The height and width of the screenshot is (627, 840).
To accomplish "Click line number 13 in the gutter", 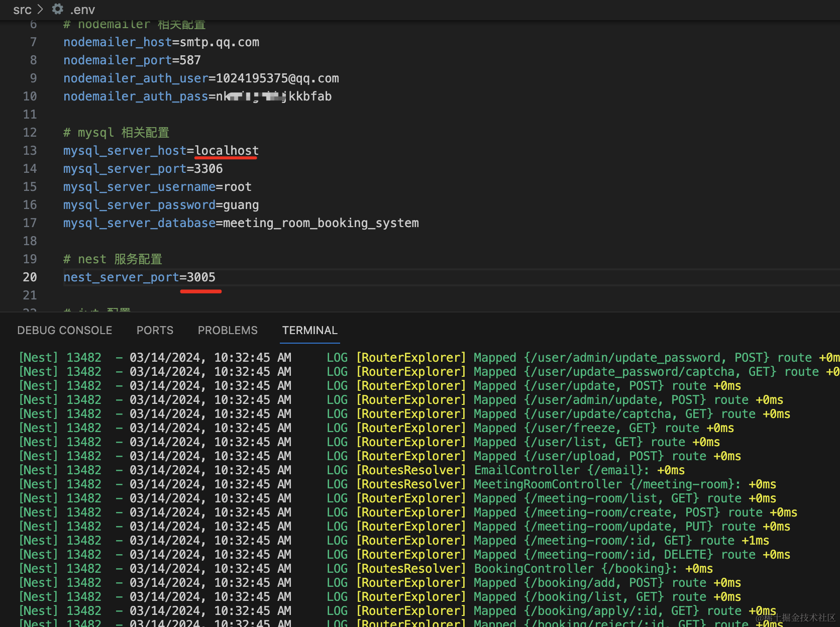I will click(30, 151).
